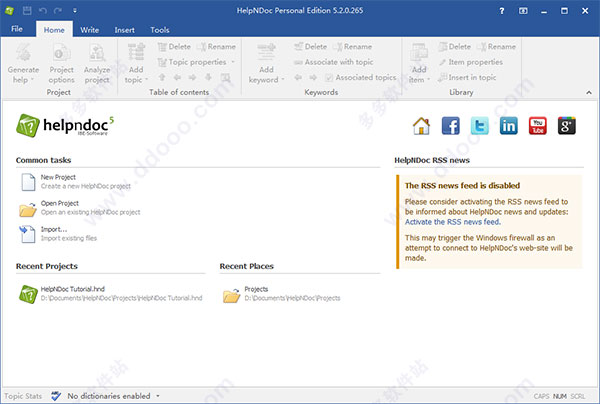600x404 pixels.
Task: Open Quick Access Toolbar customize arrow
Action: (75, 11)
